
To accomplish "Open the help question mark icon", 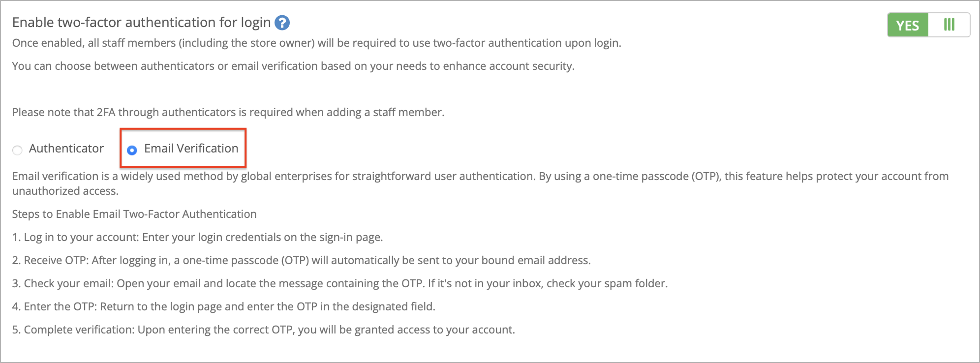I will (282, 23).
